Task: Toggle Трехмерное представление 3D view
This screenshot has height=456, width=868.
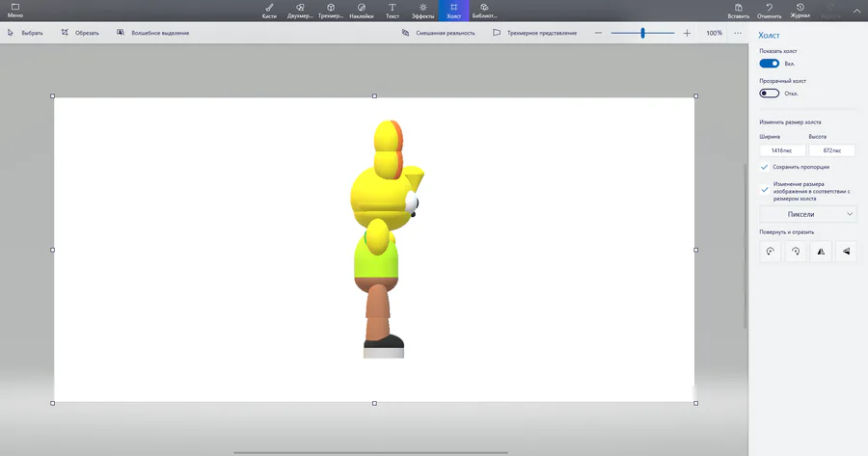Action: coord(534,33)
